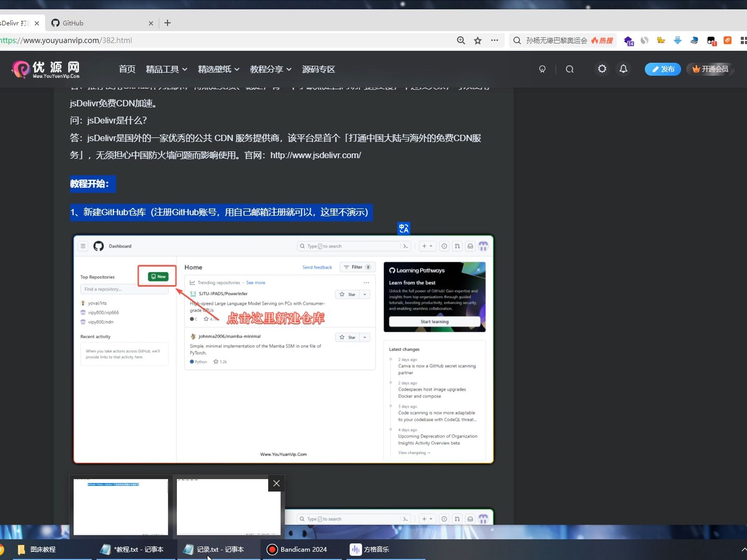Screen dimensions: 747x560
Task: Select the first Notepad preview thumbnail
Action: [121, 507]
